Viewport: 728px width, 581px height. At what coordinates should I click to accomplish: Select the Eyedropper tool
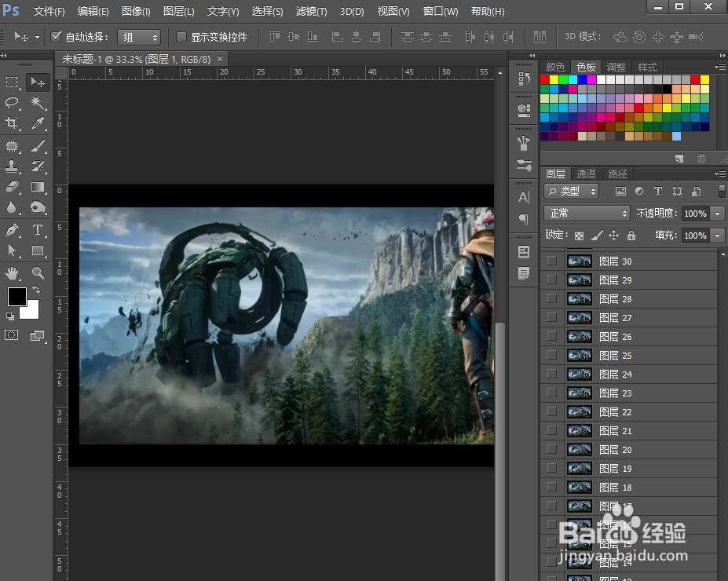(38, 123)
